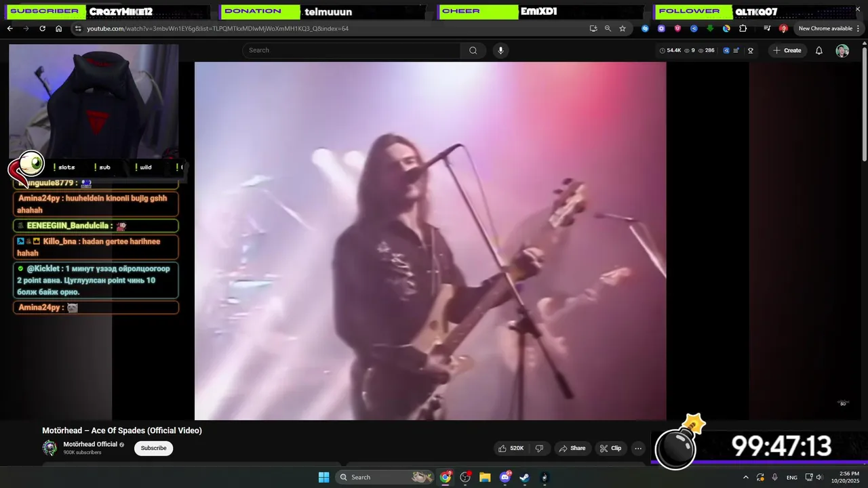Screen dimensions: 868x488
Task: Open network and volume quick settings
Action: [x=816, y=477]
